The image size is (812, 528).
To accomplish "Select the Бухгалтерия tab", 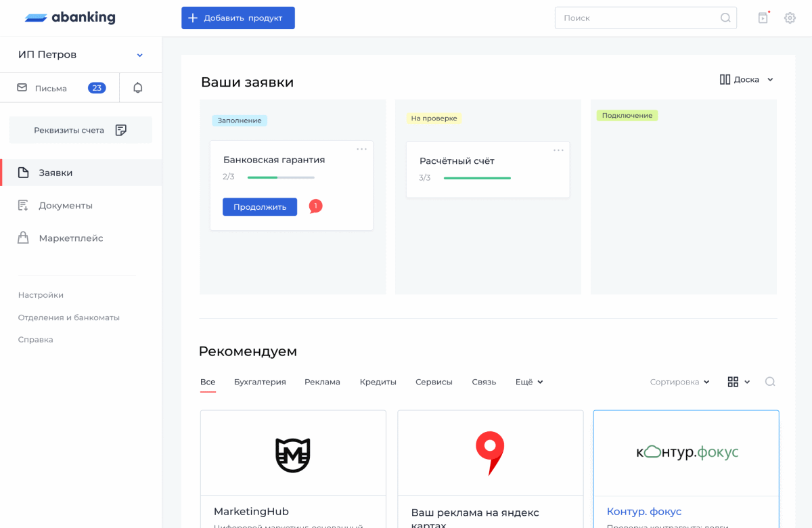I will pyautogui.click(x=260, y=382).
